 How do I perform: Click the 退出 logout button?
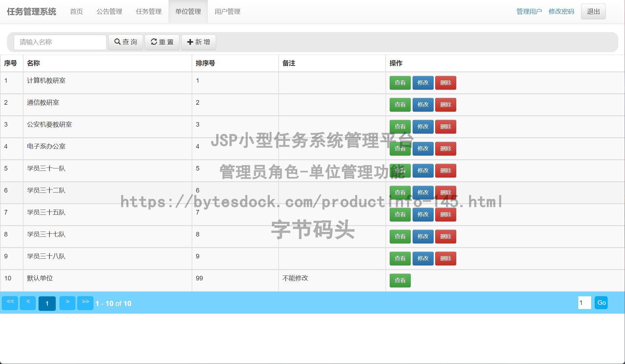tap(593, 12)
